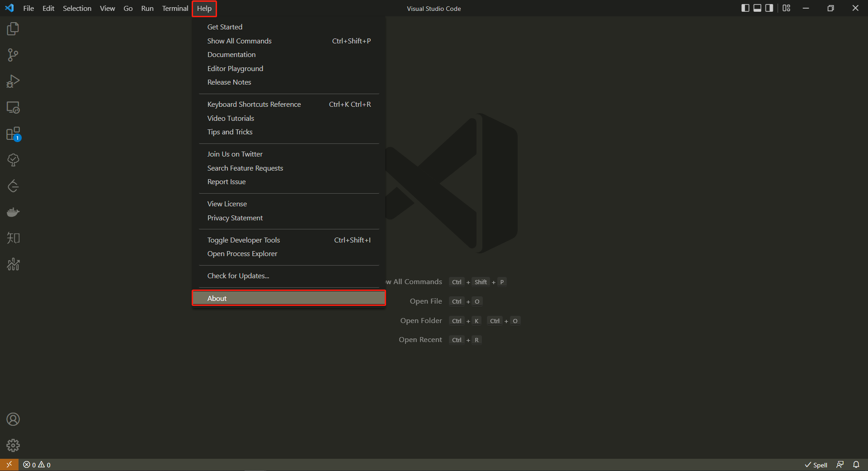Toggle the secondary sidebar visibility
This screenshot has width=868, height=471.
coord(769,8)
